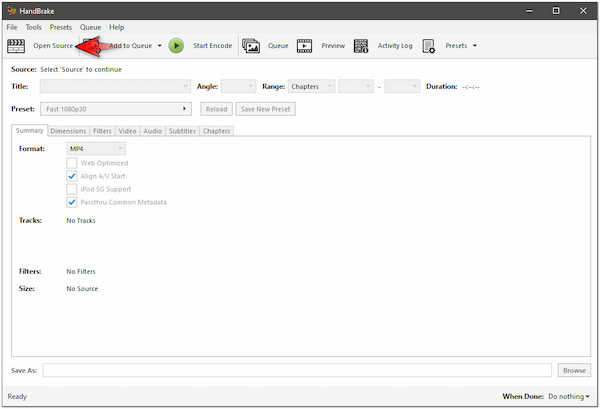Expand the Add to Queue dropdown arrow
This screenshot has width=600, height=409.
tap(159, 45)
